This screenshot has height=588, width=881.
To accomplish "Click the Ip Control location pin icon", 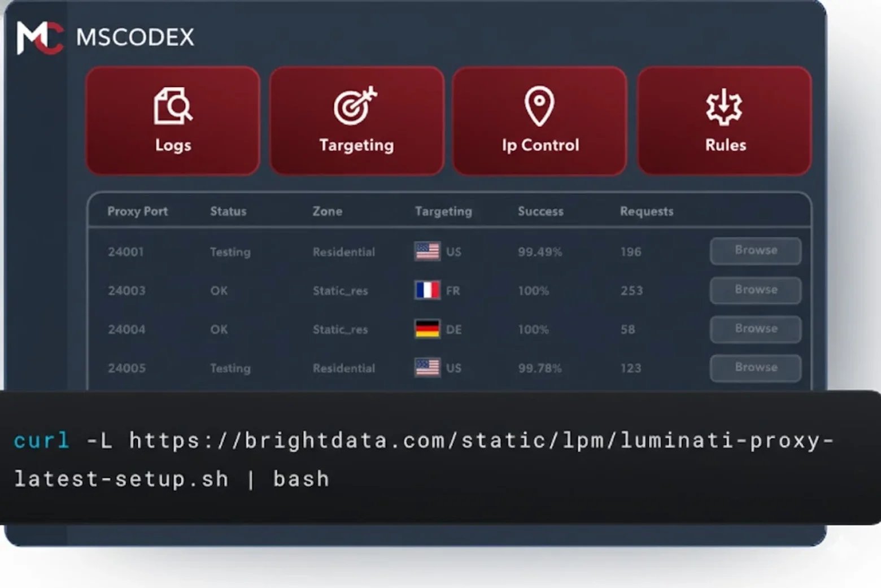I will tap(539, 106).
